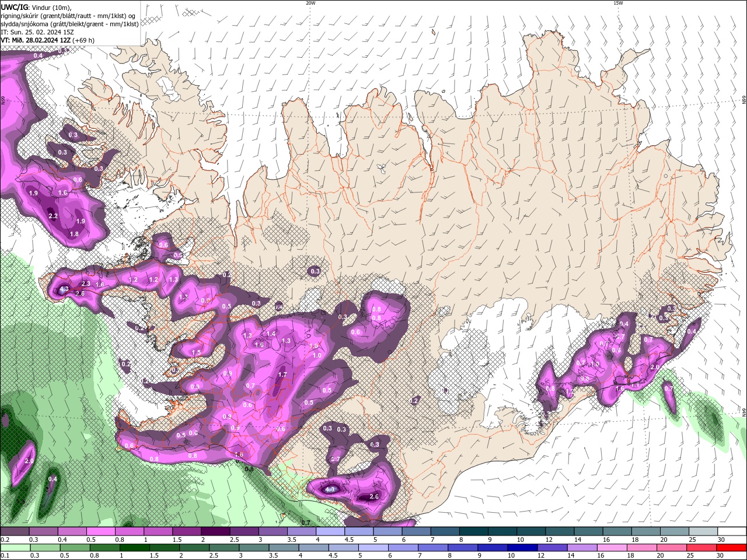Pick the snow legend swatch starting at 1.5
The width and height of the screenshot is (747, 560).
point(187,531)
